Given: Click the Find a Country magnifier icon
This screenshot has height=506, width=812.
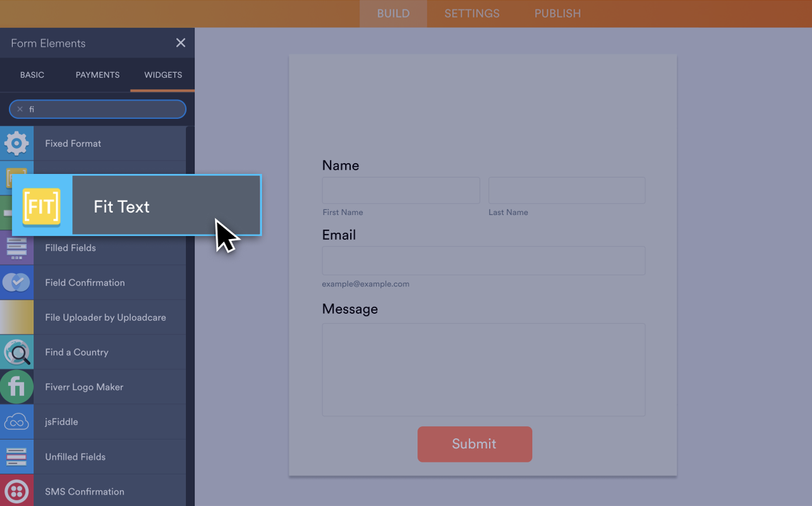Looking at the screenshot, I should tap(16, 352).
